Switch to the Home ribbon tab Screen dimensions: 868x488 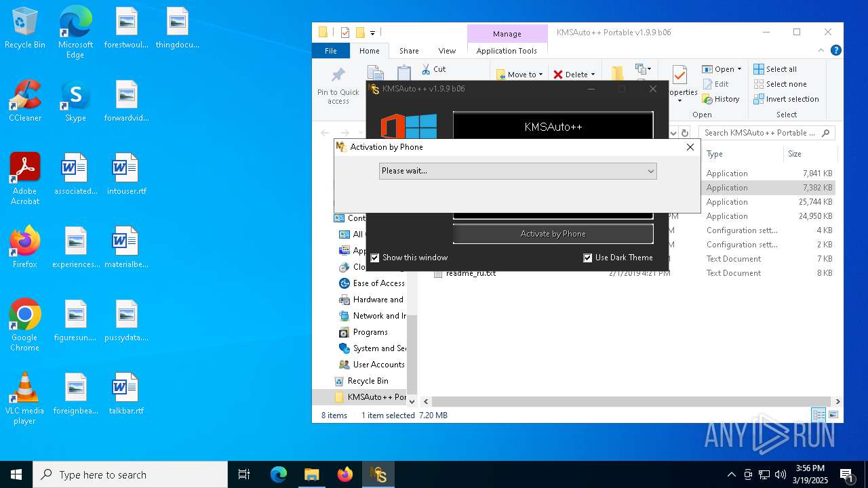point(370,51)
